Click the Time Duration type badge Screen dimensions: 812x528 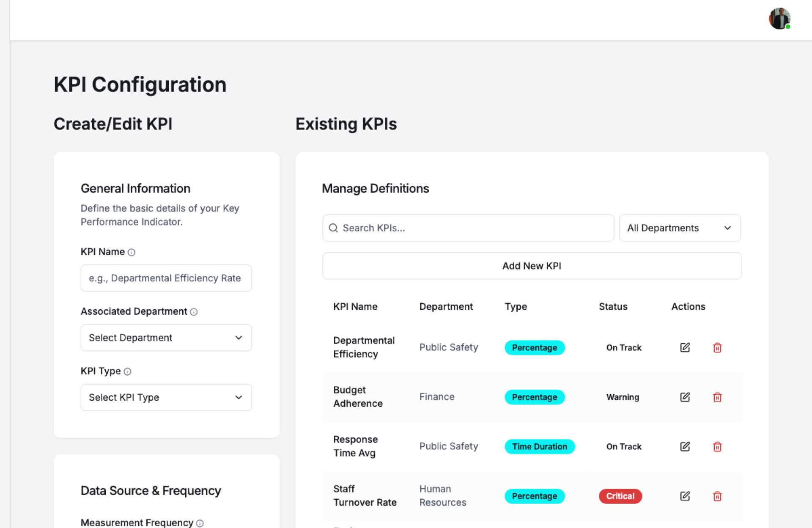(539, 446)
